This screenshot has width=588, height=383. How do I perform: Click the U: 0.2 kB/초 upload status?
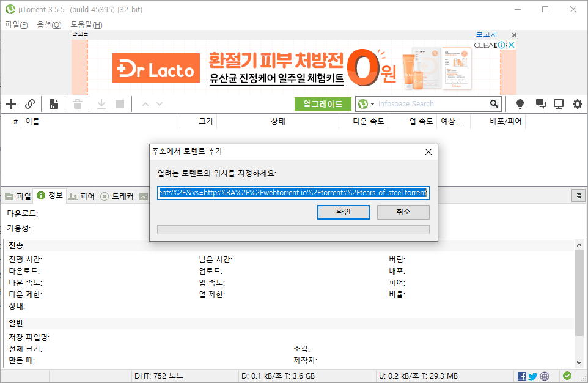click(418, 376)
